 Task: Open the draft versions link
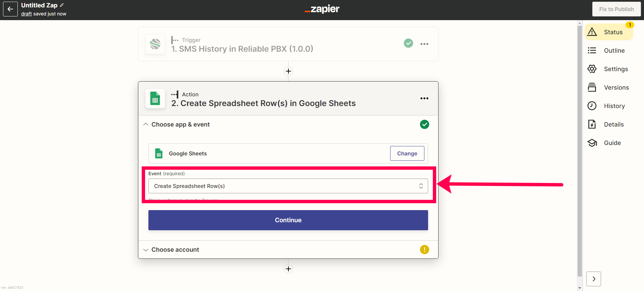(x=27, y=14)
